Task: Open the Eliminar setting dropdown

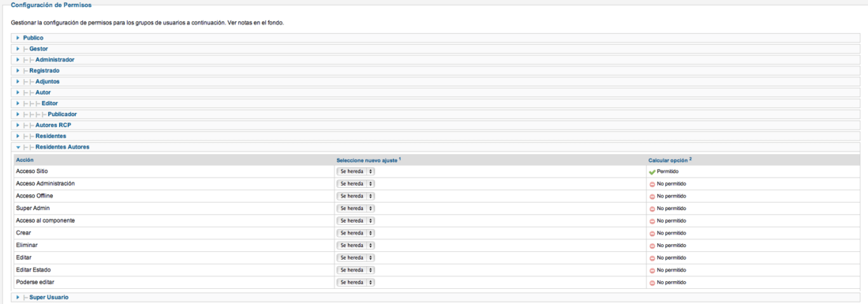Action: [x=355, y=246]
